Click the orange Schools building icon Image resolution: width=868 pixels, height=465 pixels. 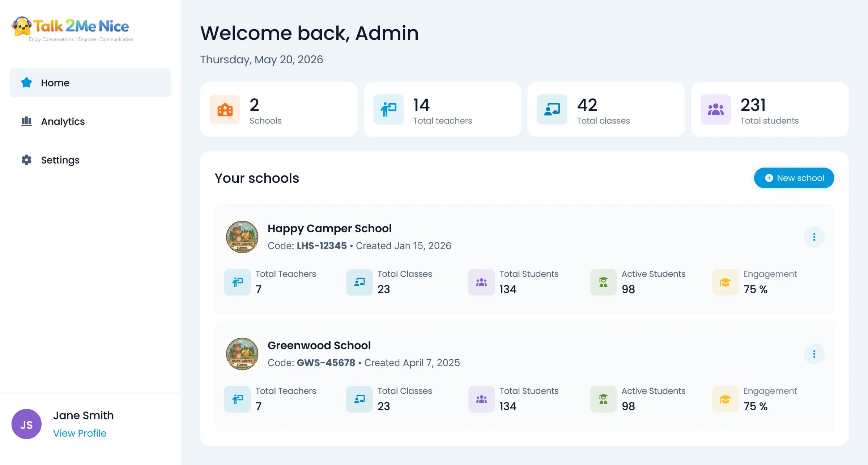click(225, 110)
